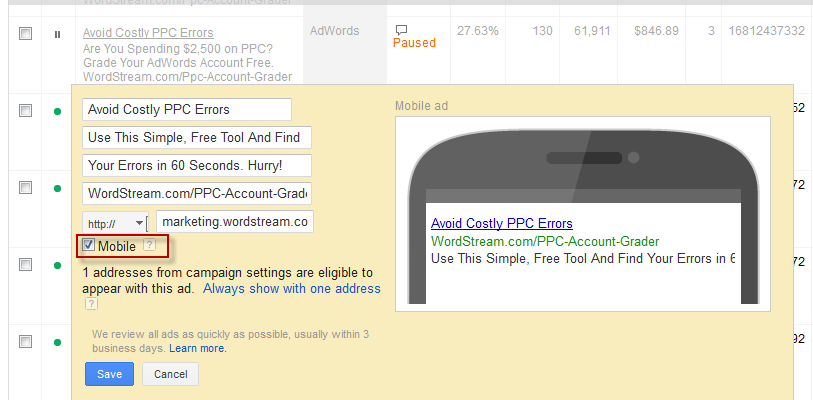Click green status dot of second ad row
Image resolution: width=813 pixels, height=400 pixels.
coord(58,111)
